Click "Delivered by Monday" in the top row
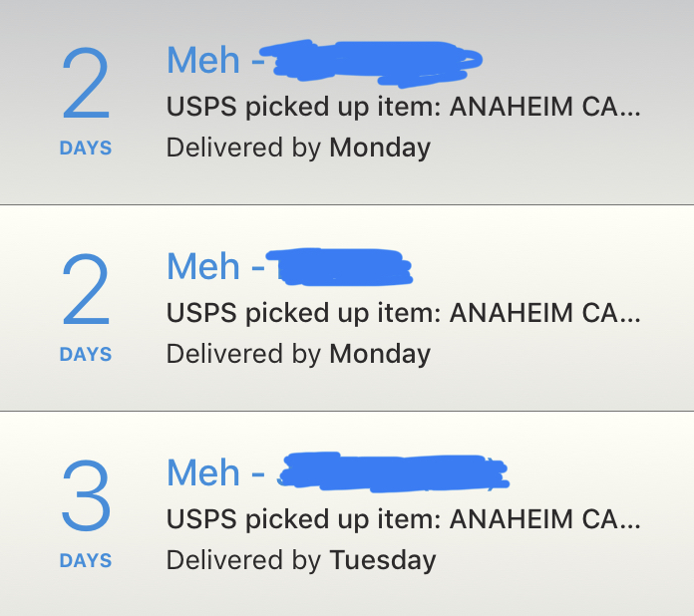 298,149
